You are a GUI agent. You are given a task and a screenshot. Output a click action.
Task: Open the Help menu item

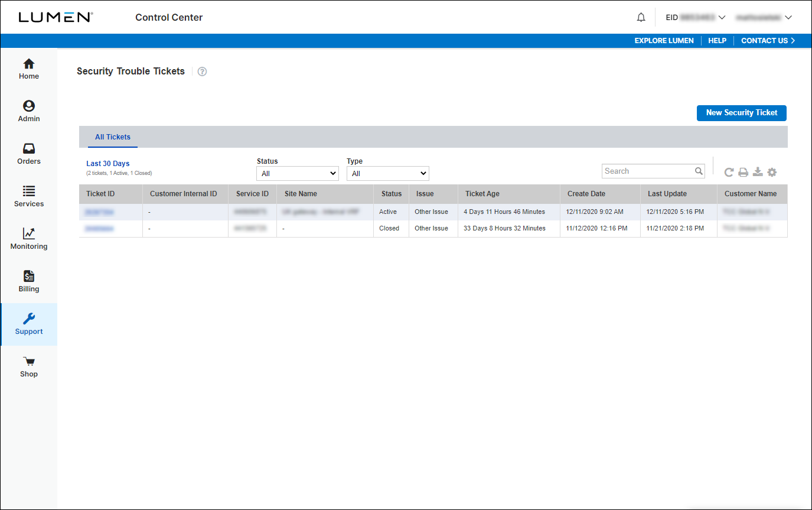coord(717,41)
